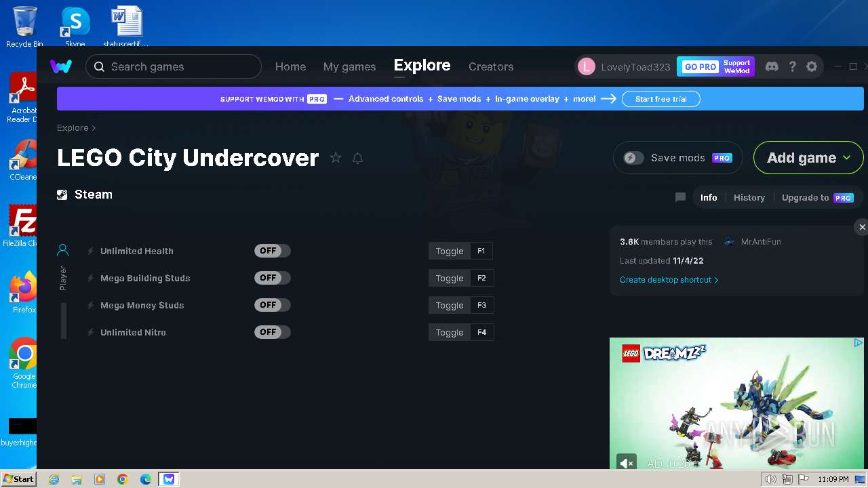Image resolution: width=868 pixels, height=488 pixels.
Task: Click the Search games field
Action: tap(174, 66)
